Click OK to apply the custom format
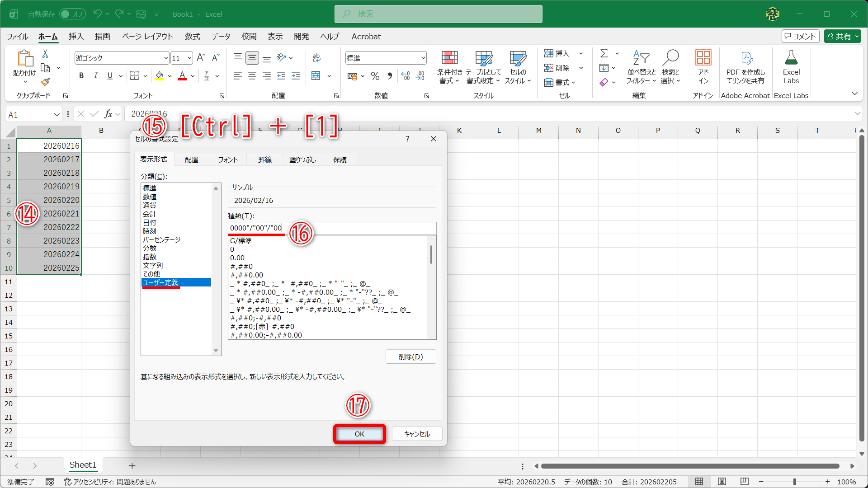Viewport: 868px width, 488px height. pos(359,434)
